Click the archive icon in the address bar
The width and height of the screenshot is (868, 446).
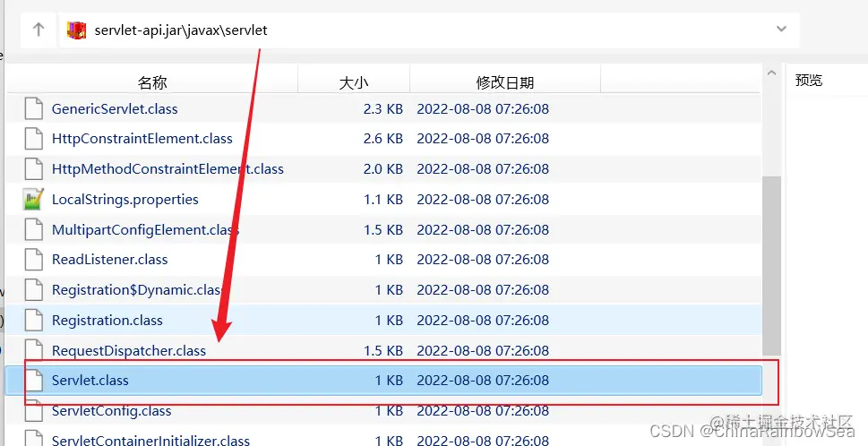76,30
